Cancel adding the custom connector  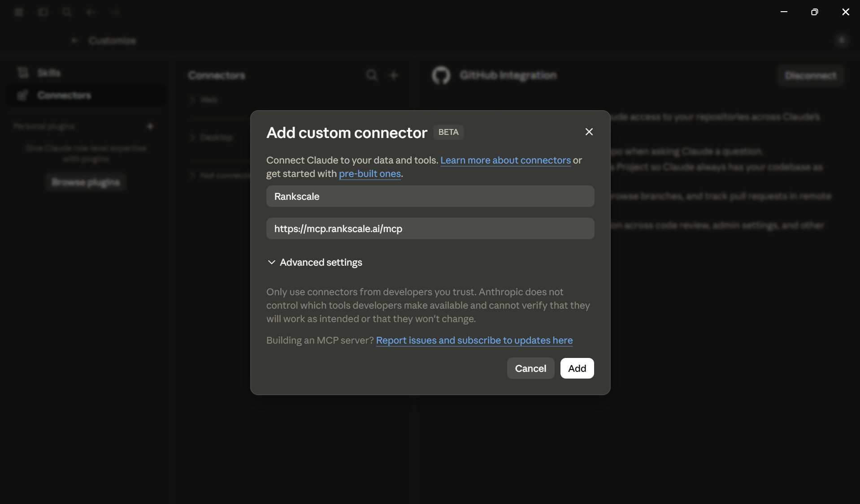click(x=530, y=368)
